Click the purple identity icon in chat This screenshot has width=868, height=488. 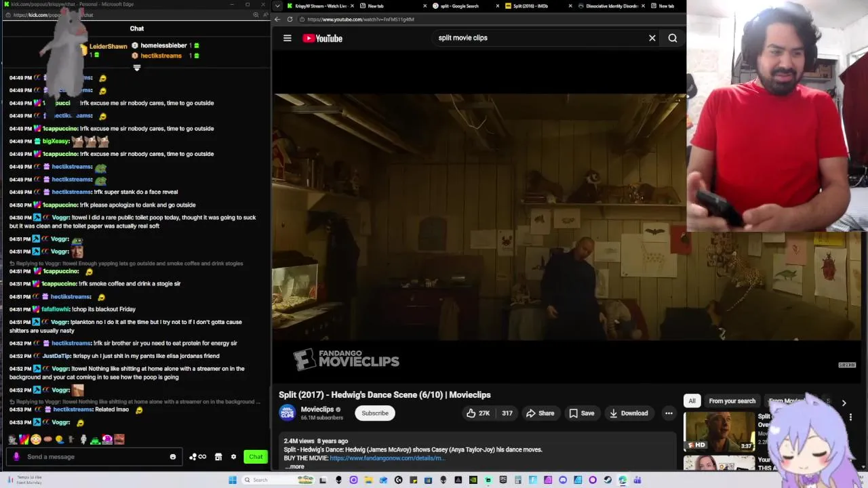[16, 457]
